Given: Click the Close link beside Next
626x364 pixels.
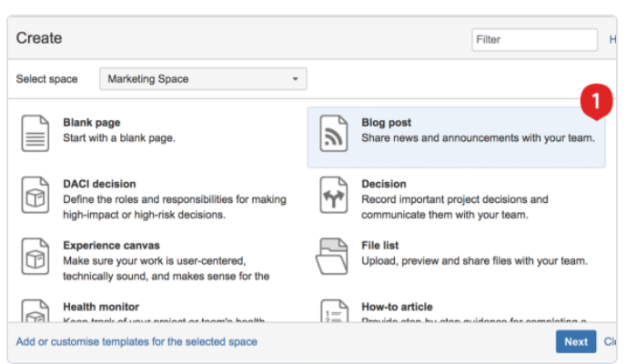Looking at the screenshot, I should [x=611, y=341].
